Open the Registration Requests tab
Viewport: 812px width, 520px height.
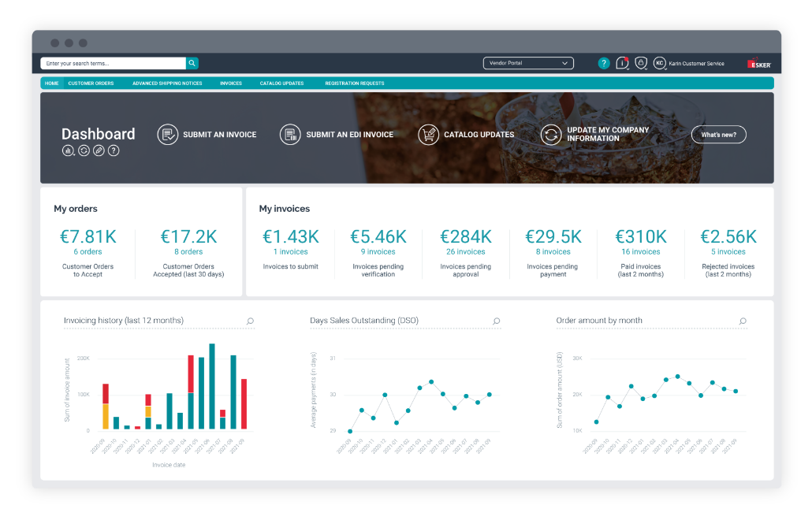pos(355,84)
